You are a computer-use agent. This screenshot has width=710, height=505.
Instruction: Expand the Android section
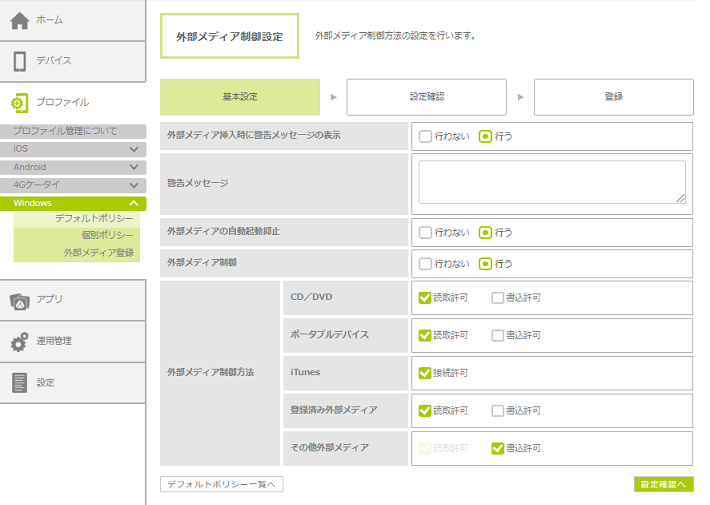click(x=134, y=167)
